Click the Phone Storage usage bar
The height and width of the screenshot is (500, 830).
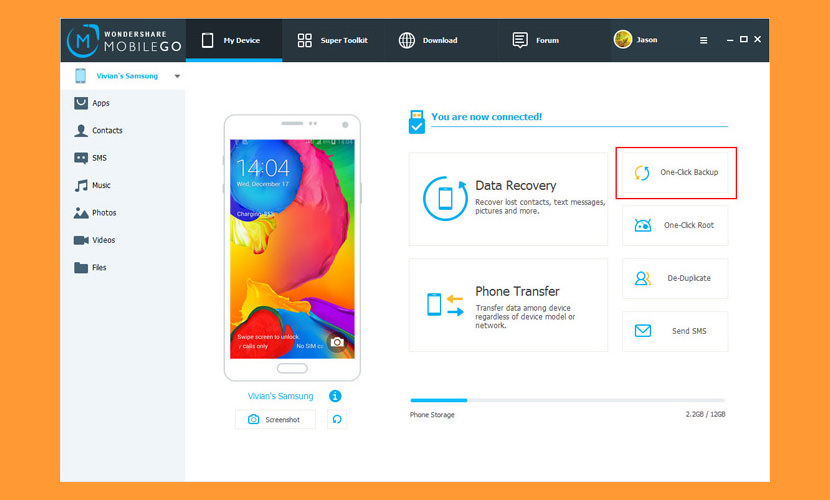[x=567, y=401]
